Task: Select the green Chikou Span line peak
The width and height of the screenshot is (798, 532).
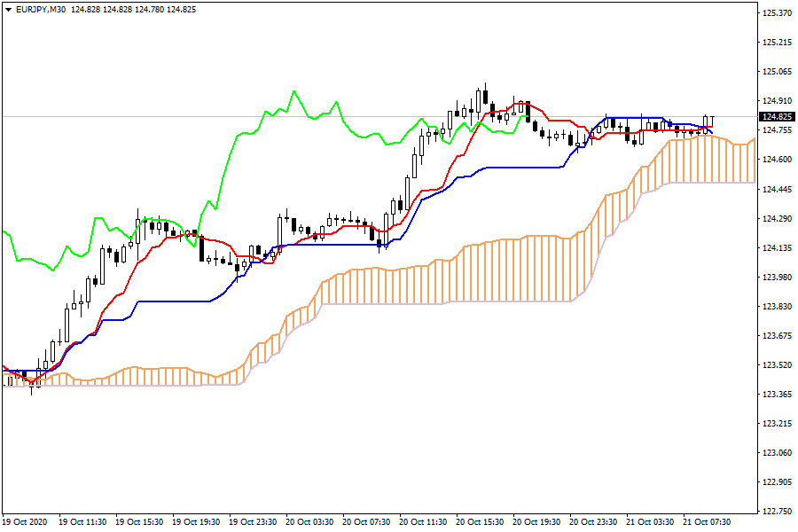Action: pyautogui.click(x=293, y=90)
